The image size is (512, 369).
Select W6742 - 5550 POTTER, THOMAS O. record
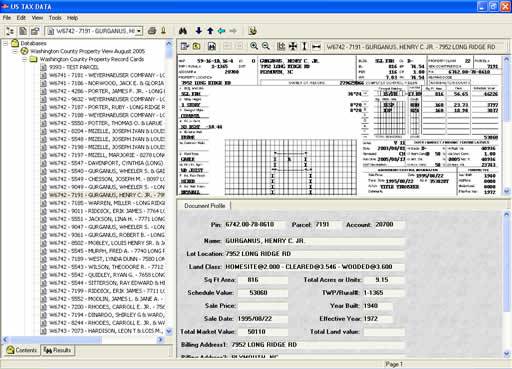(107, 123)
